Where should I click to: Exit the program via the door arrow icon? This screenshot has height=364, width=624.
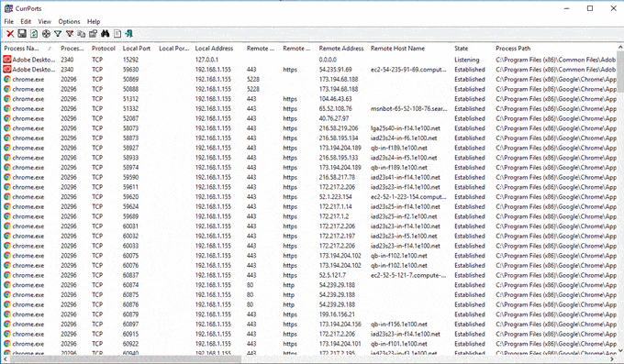click(129, 34)
